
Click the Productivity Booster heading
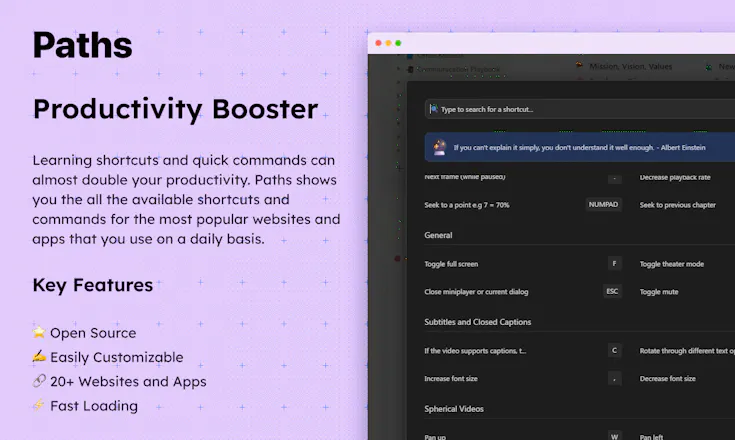tap(175, 109)
